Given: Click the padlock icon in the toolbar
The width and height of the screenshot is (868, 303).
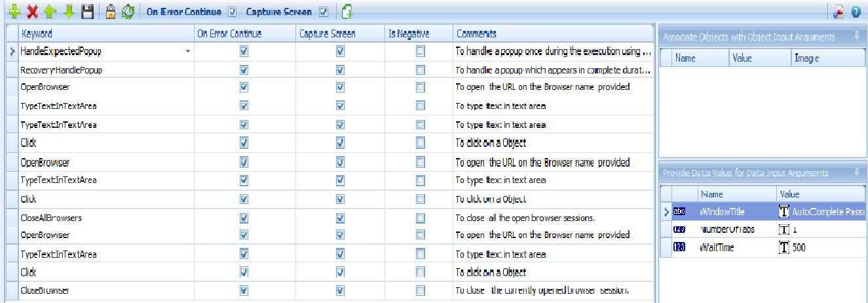Looking at the screenshot, I should pyautogui.click(x=111, y=11).
